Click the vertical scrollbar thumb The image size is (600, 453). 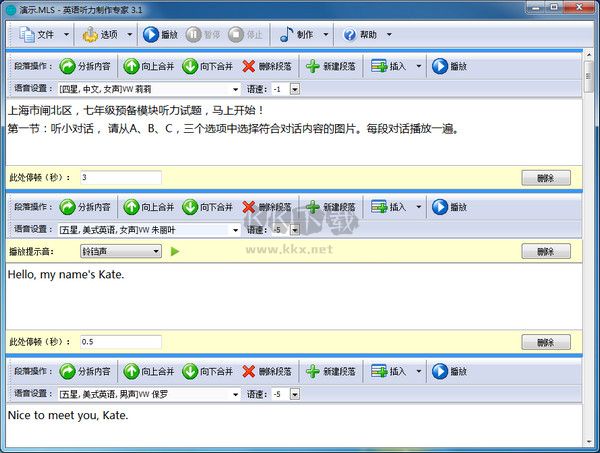[589, 77]
